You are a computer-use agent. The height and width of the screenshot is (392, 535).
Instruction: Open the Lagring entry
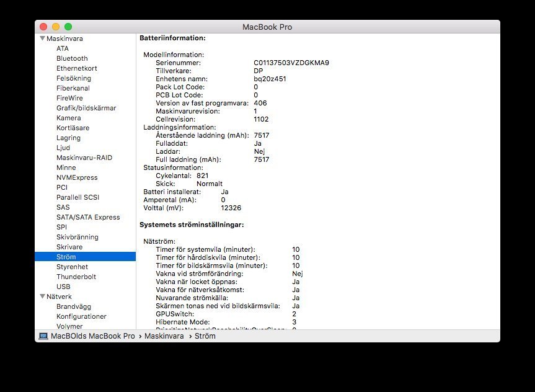[x=68, y=138]
